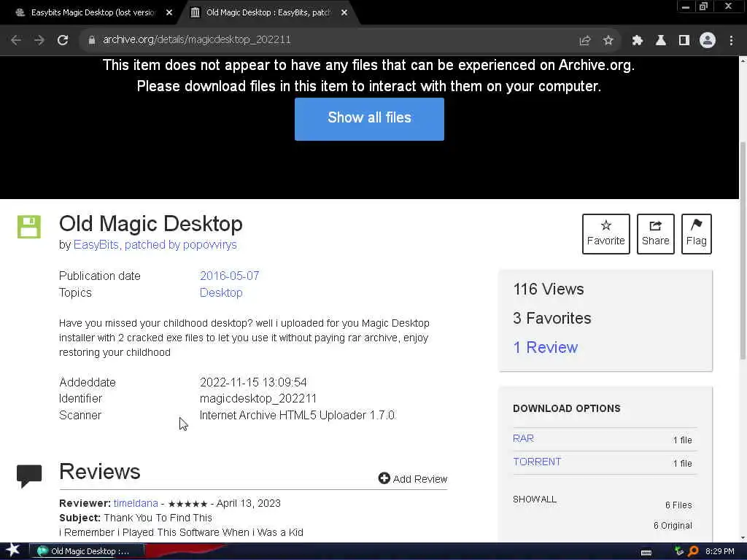
Task: Toggle the browser side panel icon
Action: pyautogui.click(x=684, y=41)
